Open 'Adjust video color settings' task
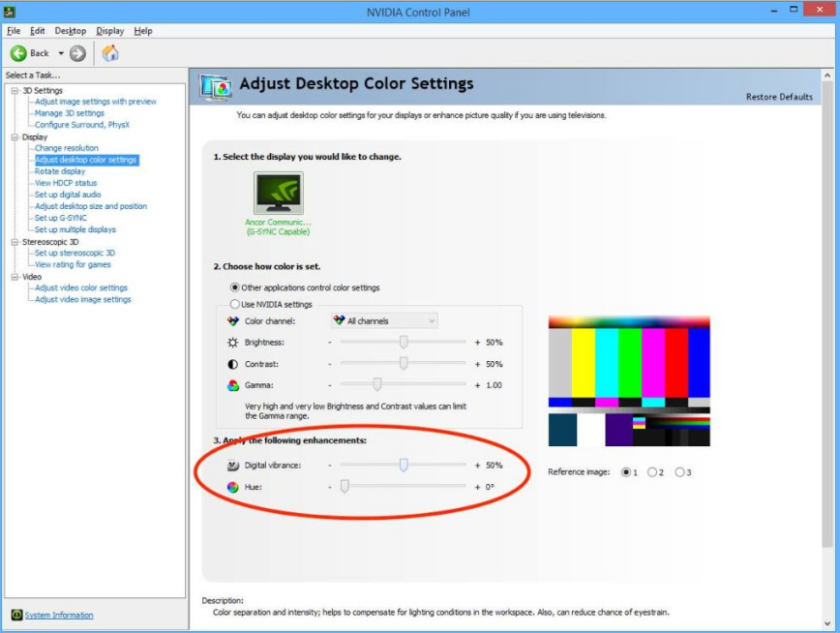 [81, 287]
